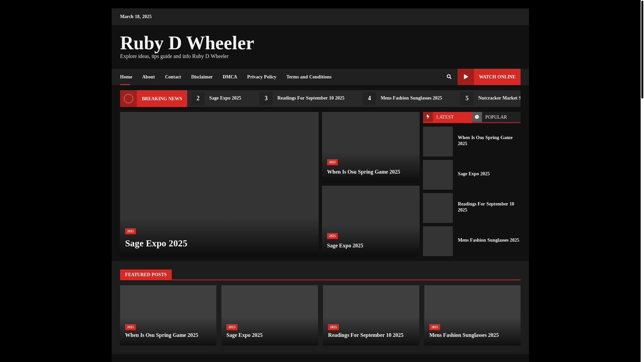The height and width of the screenshot is (362, 644).
Task: Open the Home menu item
Action: pos(126,77)
